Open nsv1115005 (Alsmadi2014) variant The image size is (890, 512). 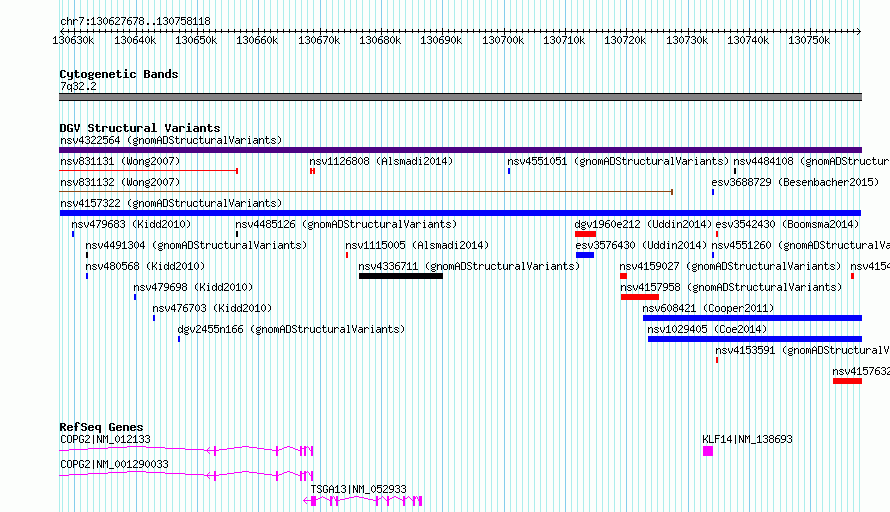[417, 245]
